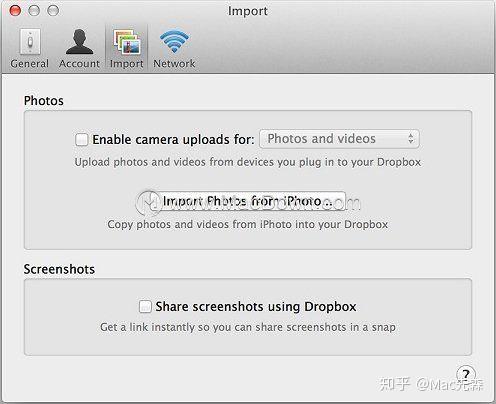
Task: Click the Import tab label in toolbar
Action: [x=127, y=64]
